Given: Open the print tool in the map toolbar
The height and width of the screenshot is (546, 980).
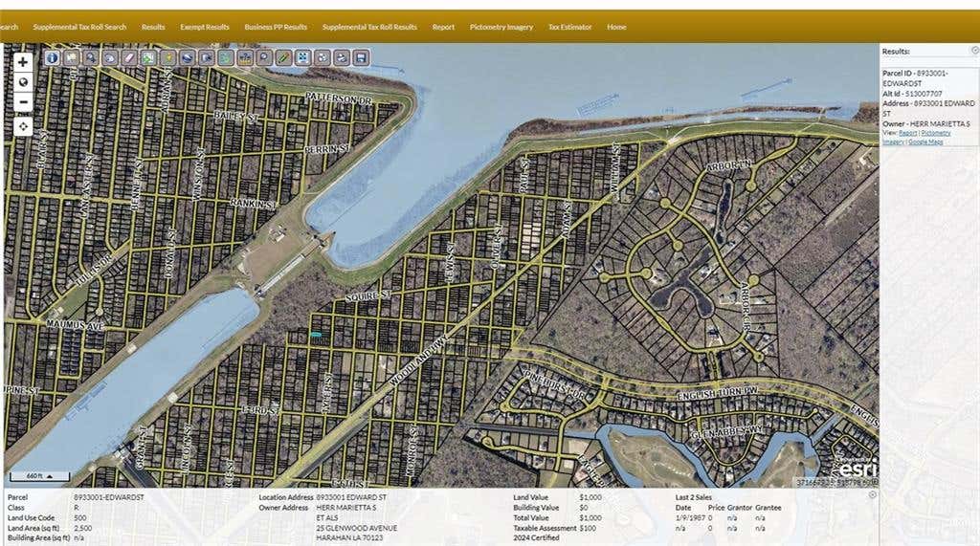Looking at the screenshot, I should 342,57.
